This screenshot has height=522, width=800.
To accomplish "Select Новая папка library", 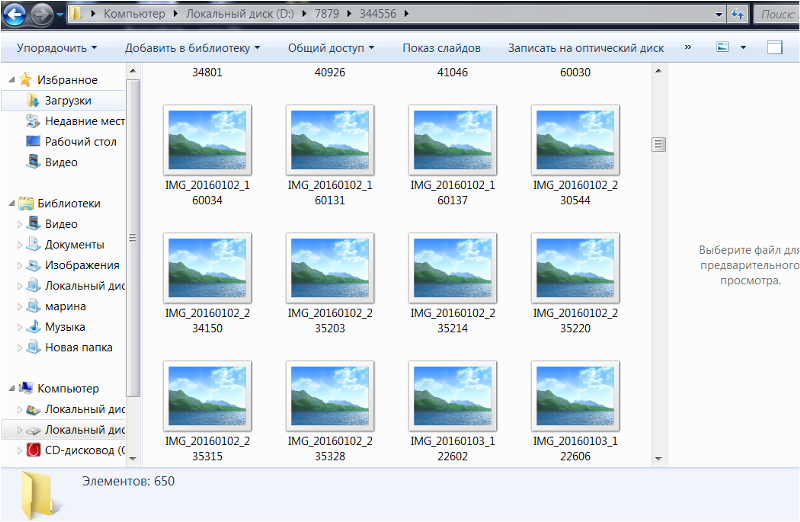I will [x=79, y=347].
